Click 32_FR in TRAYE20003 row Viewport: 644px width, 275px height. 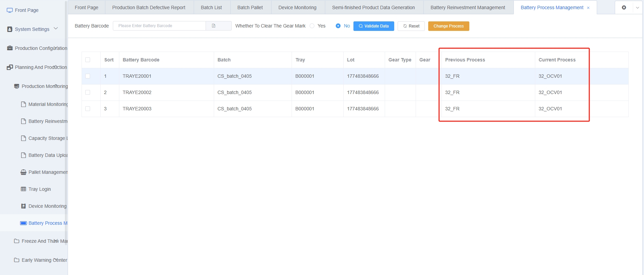452,109
